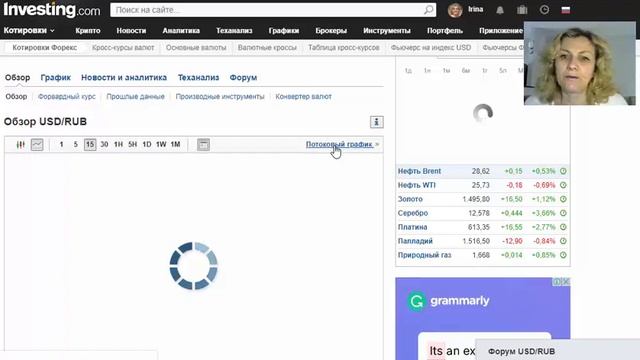640x360 pixels.
Task: Open the Теханализ top menu
Action: point(234,31)
